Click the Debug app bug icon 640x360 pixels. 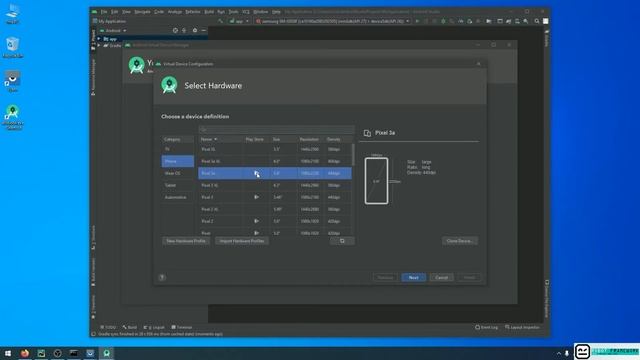pos(443,21)
